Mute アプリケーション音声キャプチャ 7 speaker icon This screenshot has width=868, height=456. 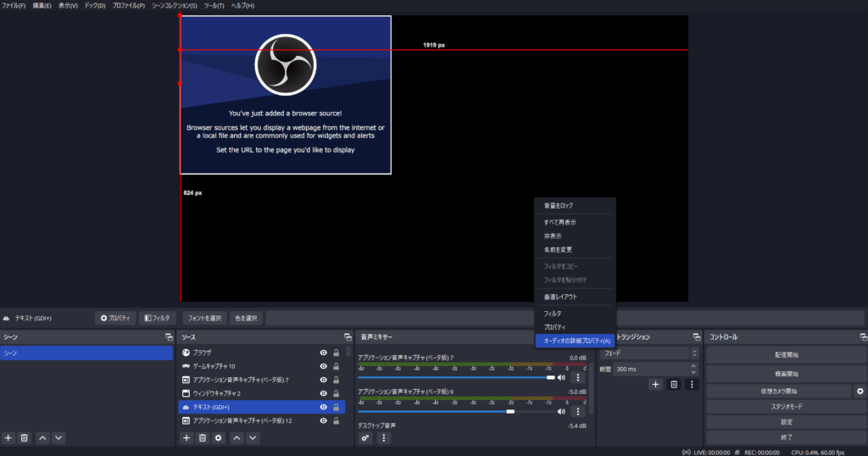click(561, 377)
